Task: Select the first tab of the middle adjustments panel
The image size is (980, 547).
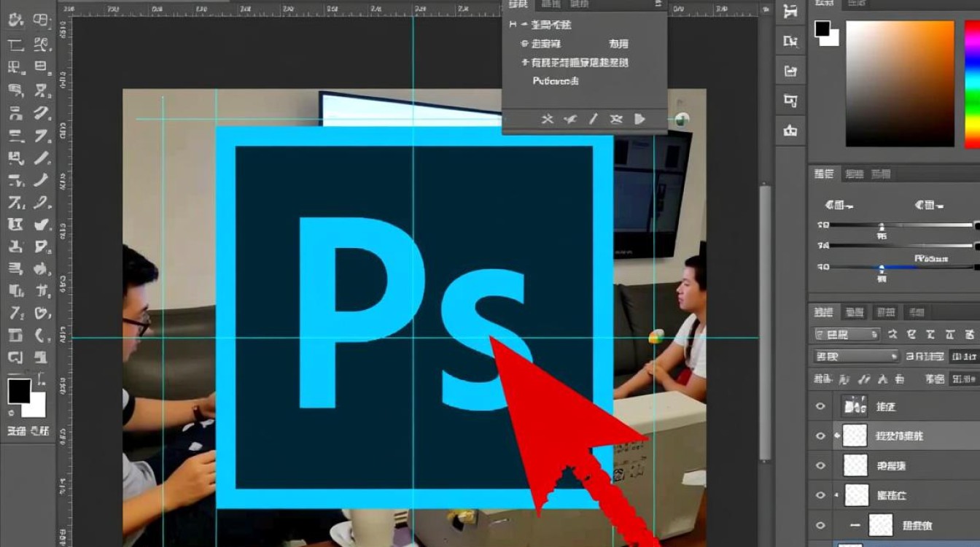Action: (824, 174)
